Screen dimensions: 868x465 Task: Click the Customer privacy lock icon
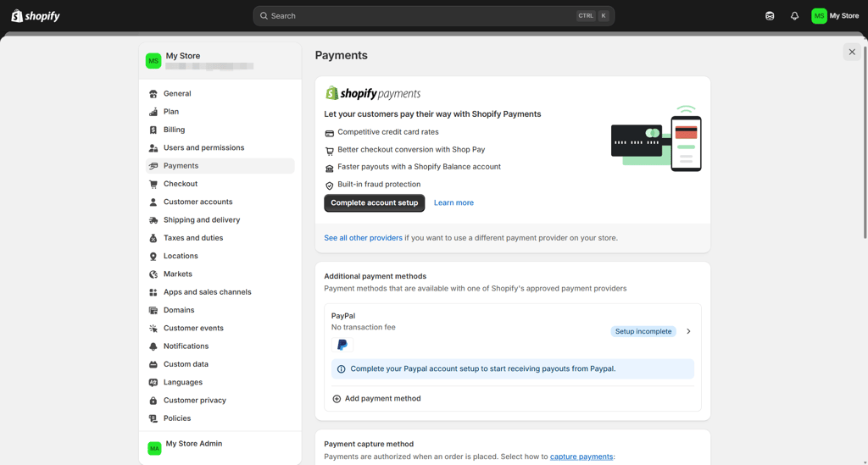[x=153, y=401]
